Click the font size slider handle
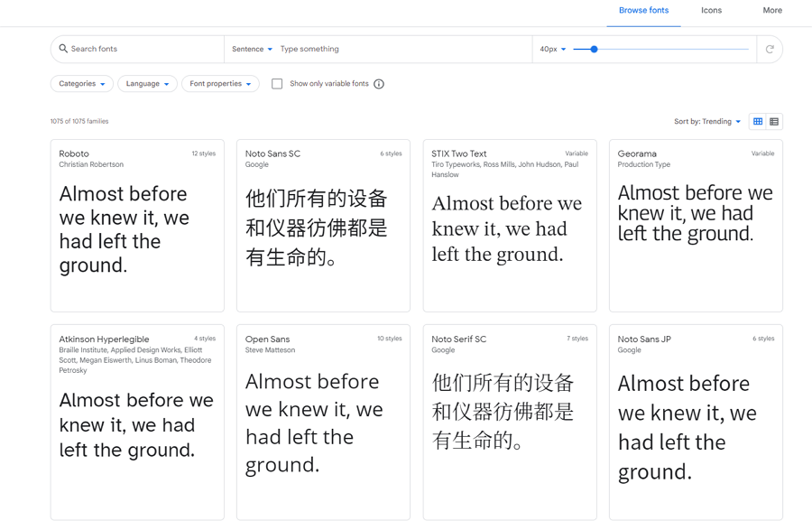The image size is (812, 530). (x=594, y=50)
